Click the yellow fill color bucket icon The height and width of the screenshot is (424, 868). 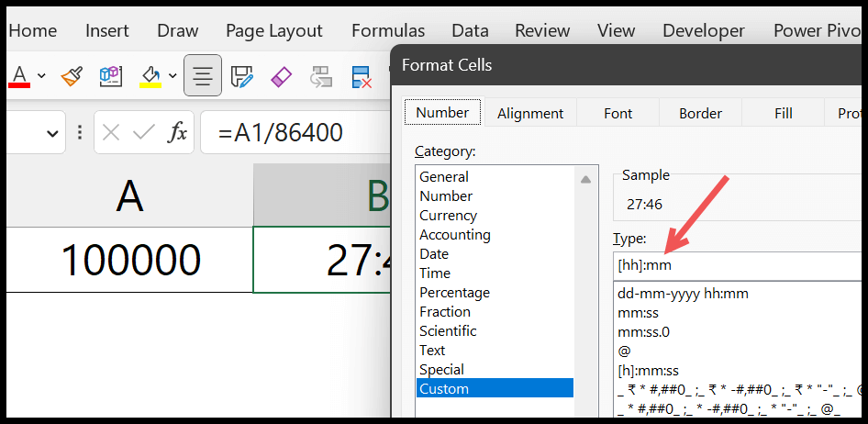click(150, 76)
